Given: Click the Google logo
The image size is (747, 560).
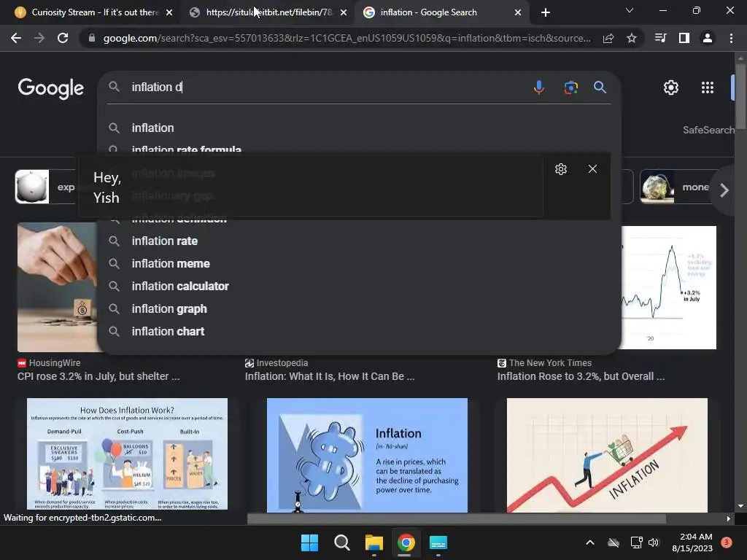Looking at the screenshot, I should click(50, 88).
